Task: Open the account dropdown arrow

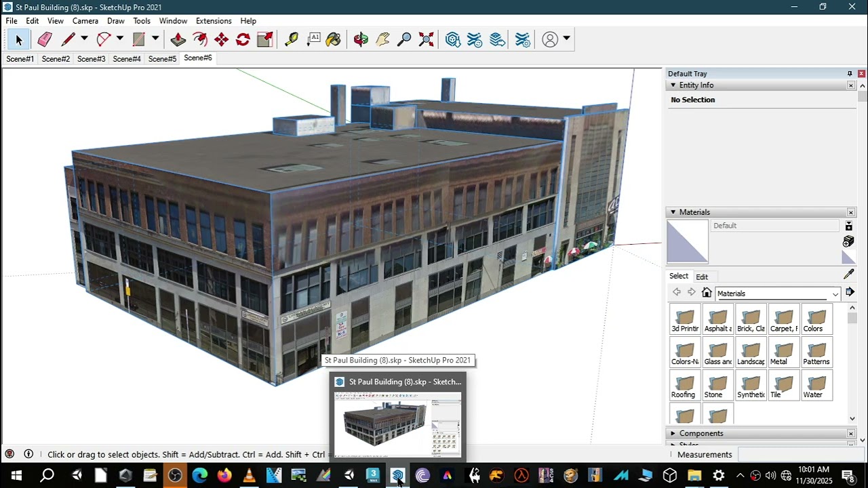Action: (566, 39)
